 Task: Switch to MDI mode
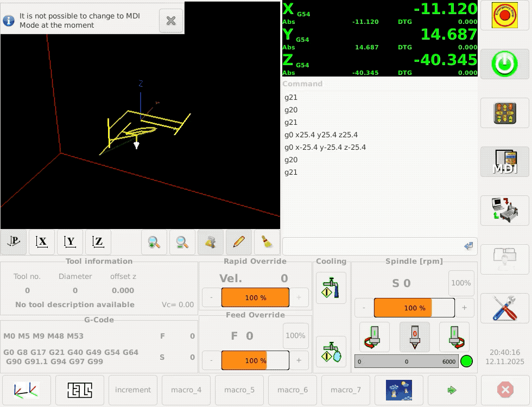tap(504, 162)
